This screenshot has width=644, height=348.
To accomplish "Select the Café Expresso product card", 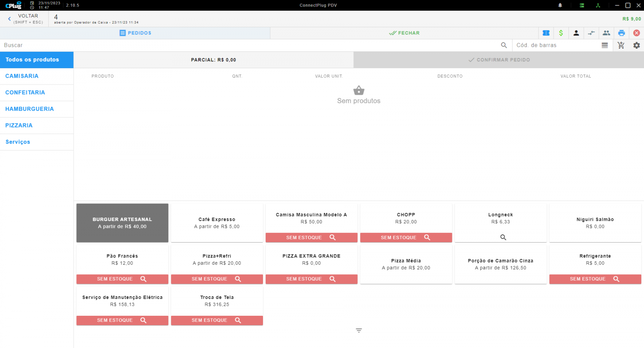I will 217,223.
